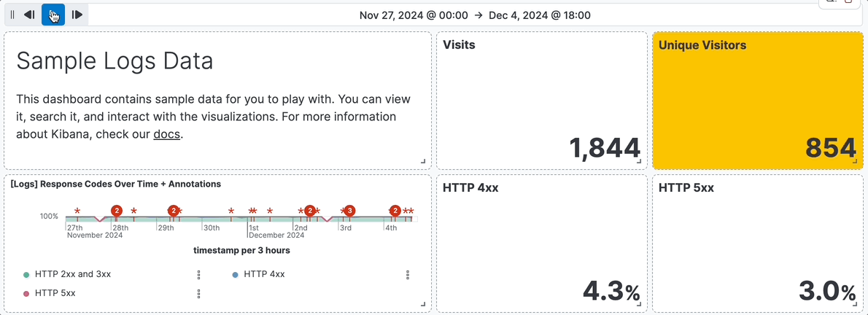Click resize handle of Sample Logs Data panel
Screen dimensions: 868x315
[423, 161]
